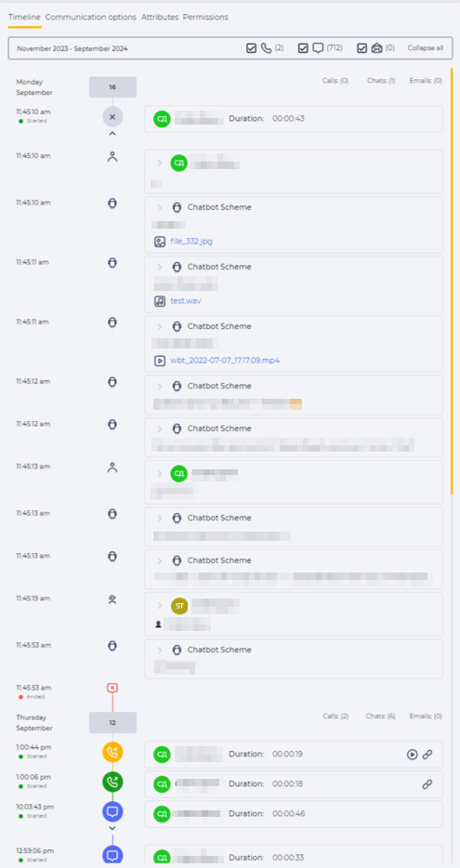
Task: Click the link icon on 1:00:44 pm call
Action: pyautogui.click(x=427, y=754)
